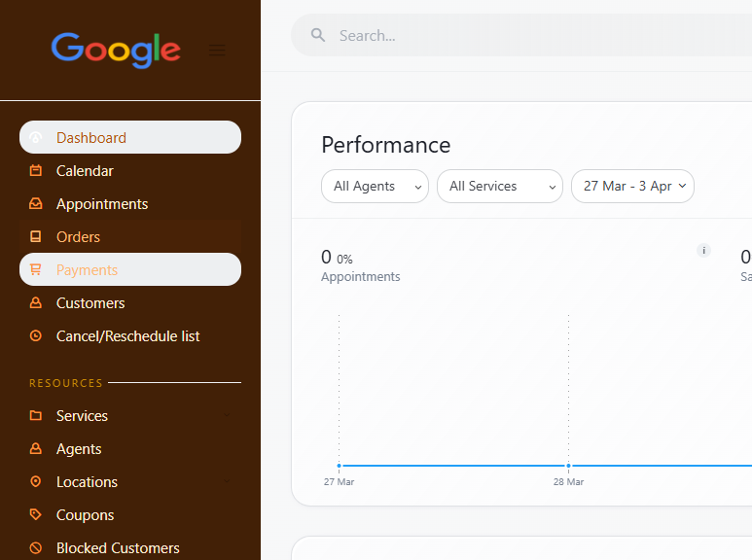The height and width of the screenshot is (560, 752).
Task: Click the Coupons tag icon
Action: tap(36, 515)
